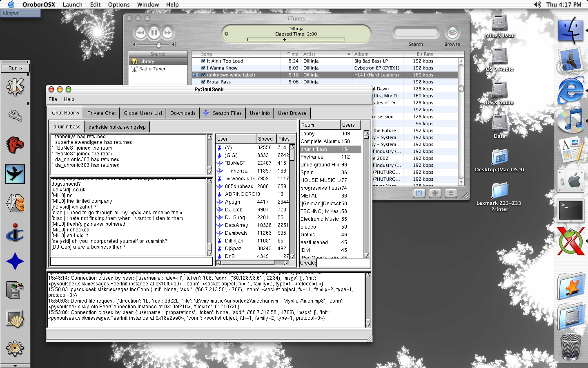Viewport: 588px width, 368px height.
Task: Open the wrench tools panel icon
Action: 15,116
